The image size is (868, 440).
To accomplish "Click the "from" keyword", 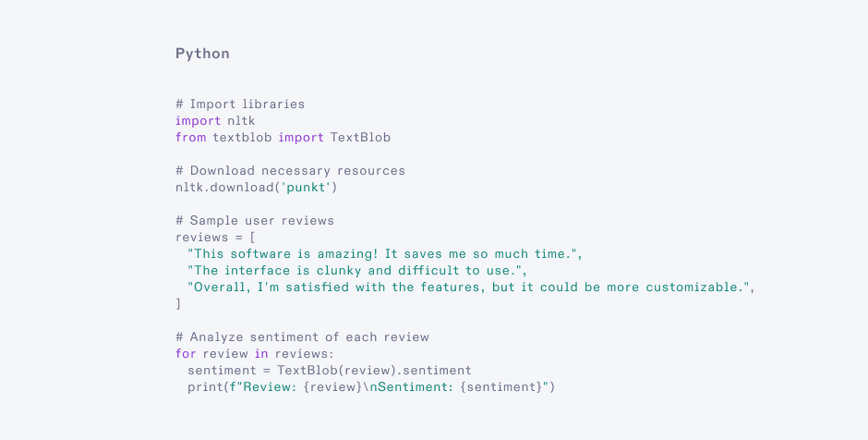I will click(x=190, y=137).
